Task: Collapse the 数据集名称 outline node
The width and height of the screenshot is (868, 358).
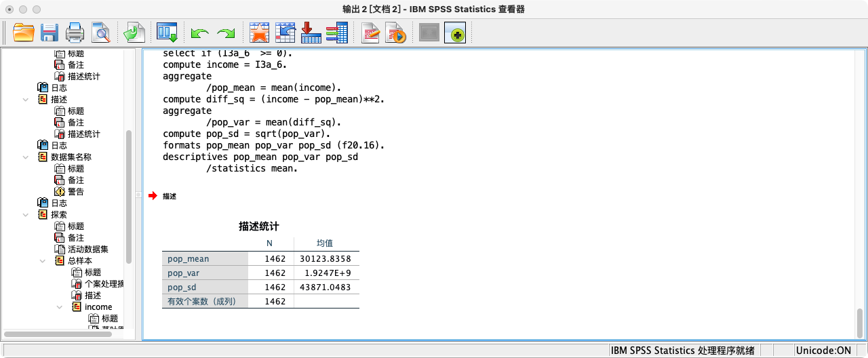Action: click(x=26, y=157)
